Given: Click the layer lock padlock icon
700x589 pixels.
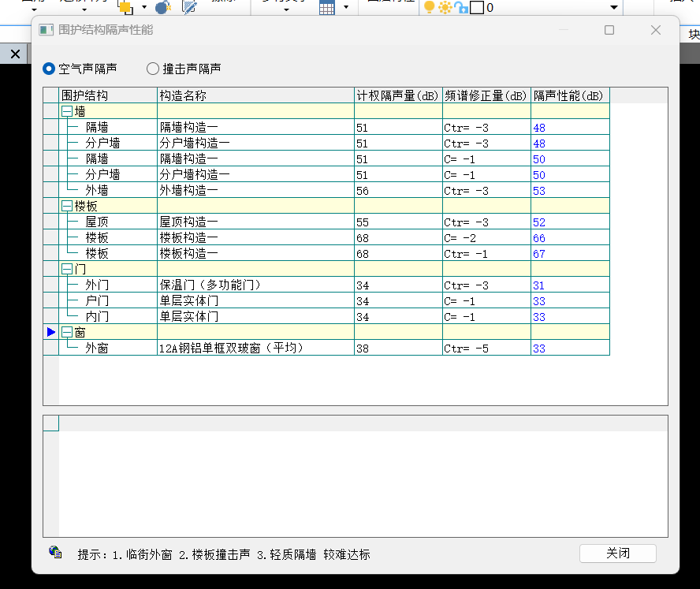Looking at the screenshot, I should tap(461, 7).
